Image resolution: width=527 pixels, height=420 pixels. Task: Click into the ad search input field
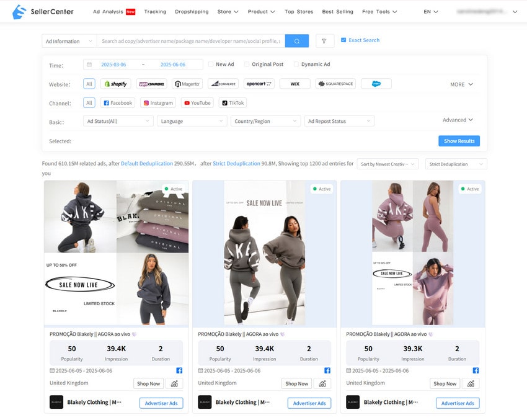pyautogui.click(x=190, y=41)
